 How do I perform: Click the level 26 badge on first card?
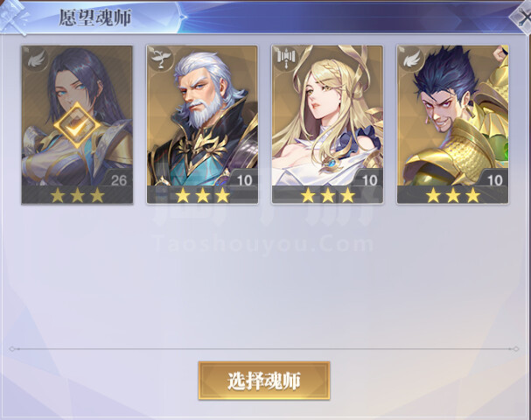click(118, 180)
